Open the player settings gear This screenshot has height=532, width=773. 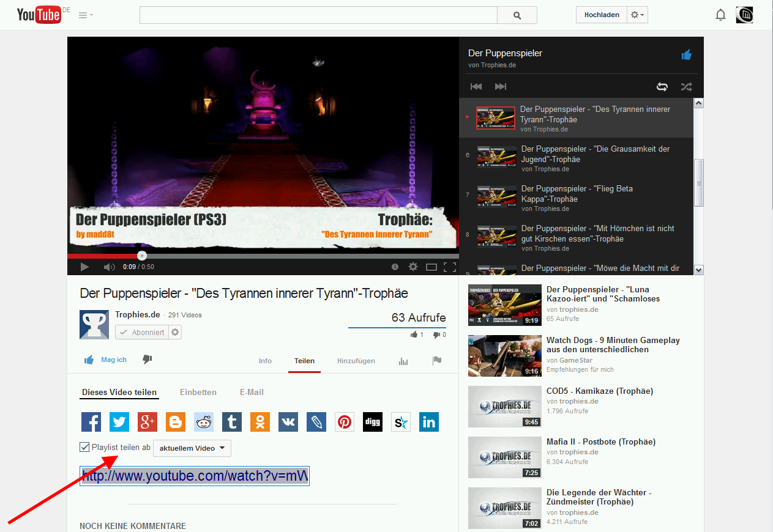click(x=413, y=267)
